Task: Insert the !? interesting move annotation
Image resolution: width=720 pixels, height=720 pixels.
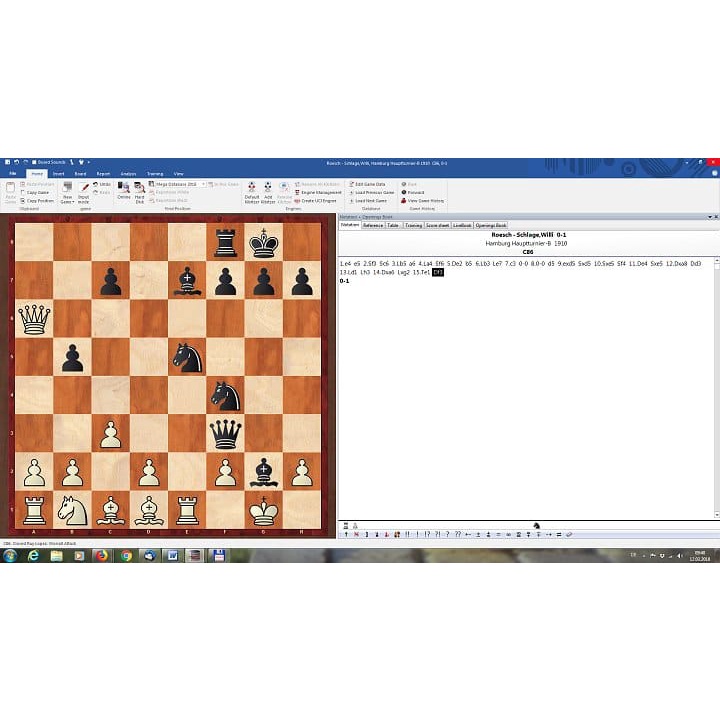Action: [428, 534]
